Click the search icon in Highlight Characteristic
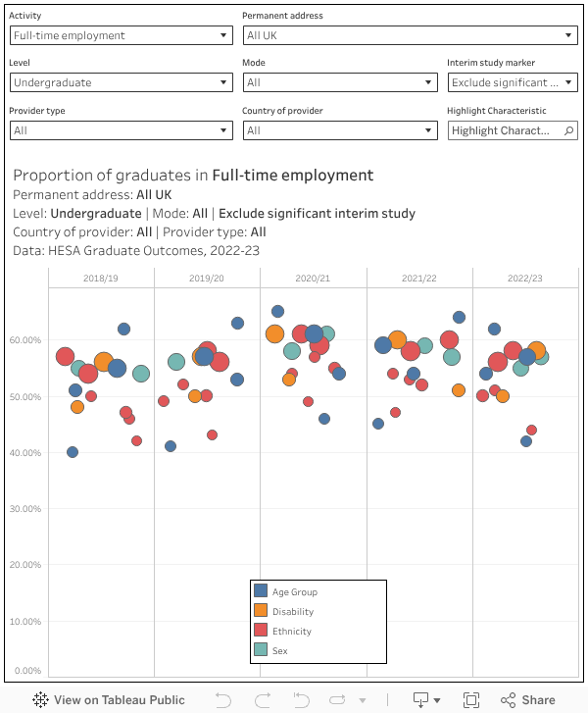588x713 pixels. [569, 130]
